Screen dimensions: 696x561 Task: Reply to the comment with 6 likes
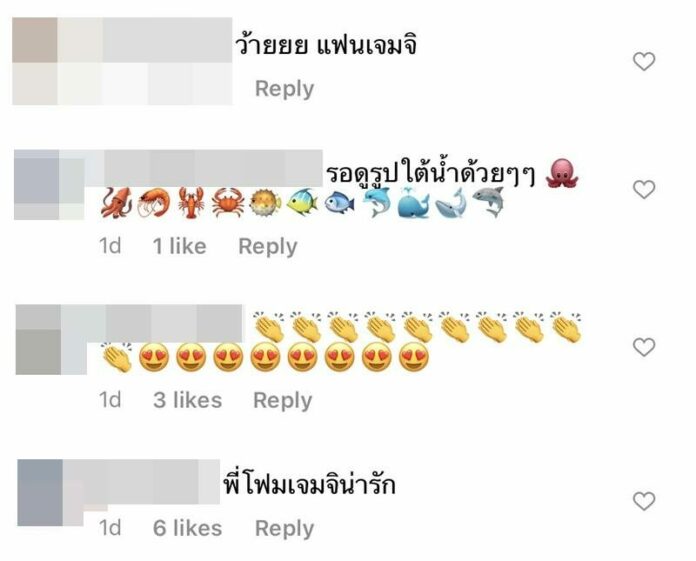[285, 528]
